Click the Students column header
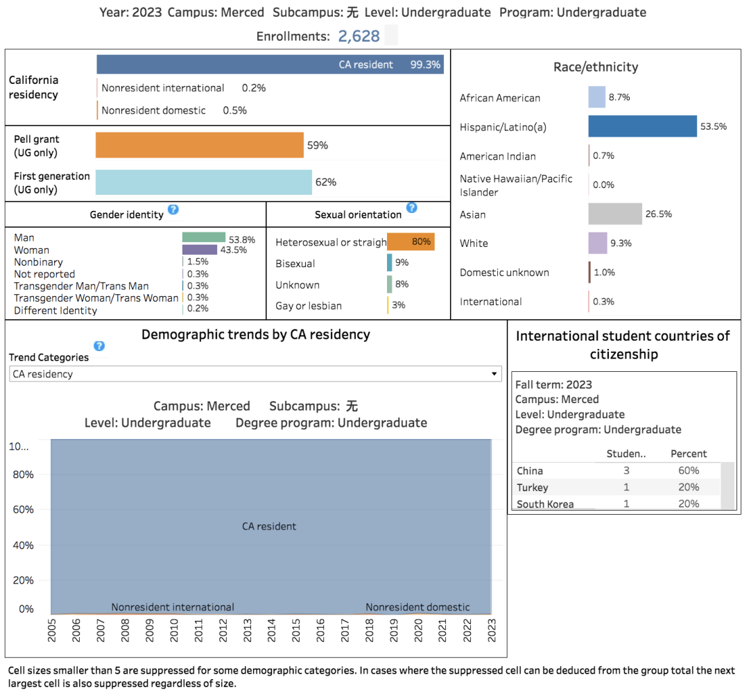Screen dimensions: 749x700 coord(626,454)
